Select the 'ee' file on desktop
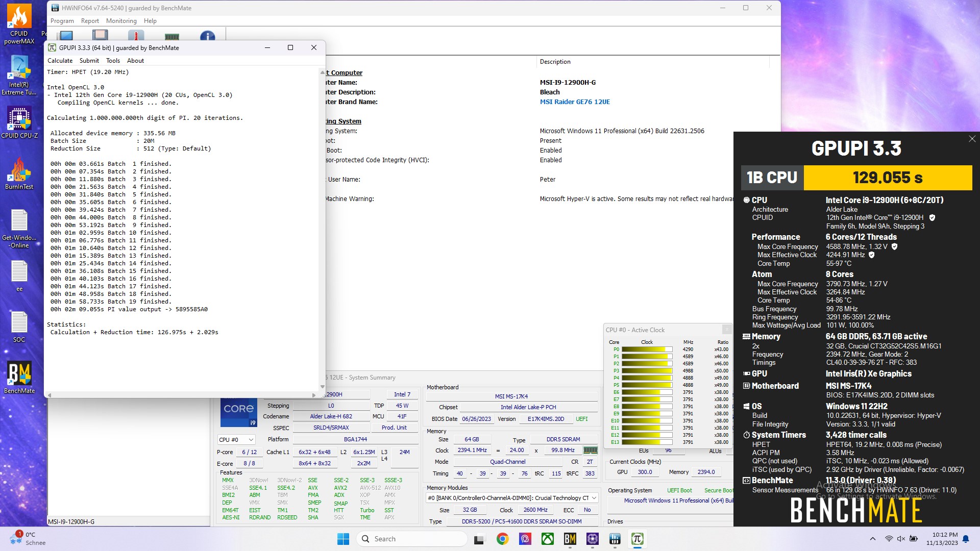This screenshot has height=551, width=980. (19, 275)
